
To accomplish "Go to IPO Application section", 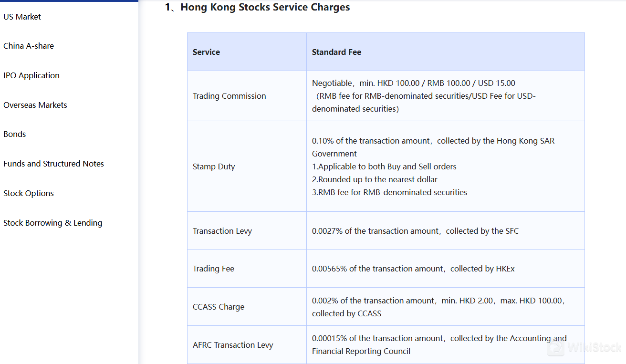I will pos(31,75).
